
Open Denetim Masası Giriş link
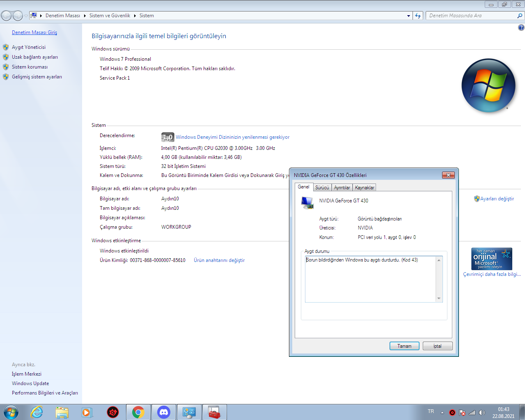[34, 32]
